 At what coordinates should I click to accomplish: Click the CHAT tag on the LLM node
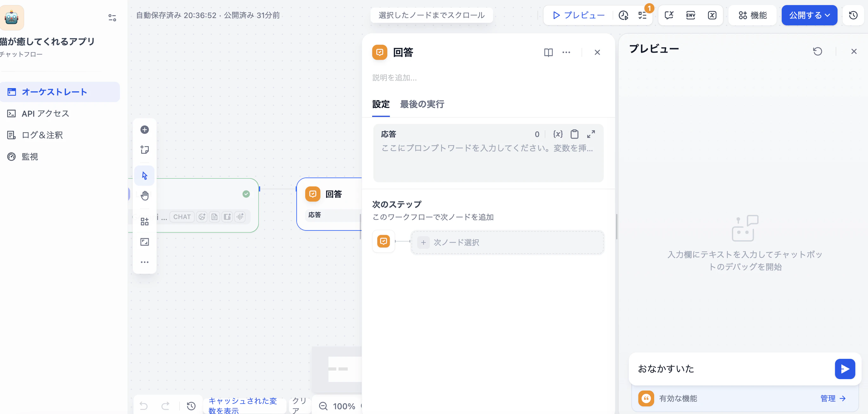182,217
